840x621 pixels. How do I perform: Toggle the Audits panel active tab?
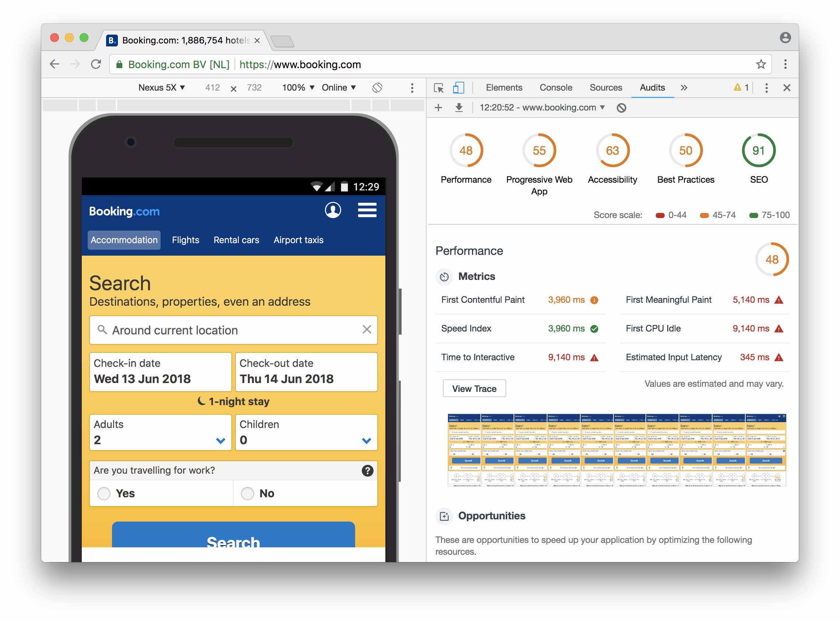[x=651, y=87]
